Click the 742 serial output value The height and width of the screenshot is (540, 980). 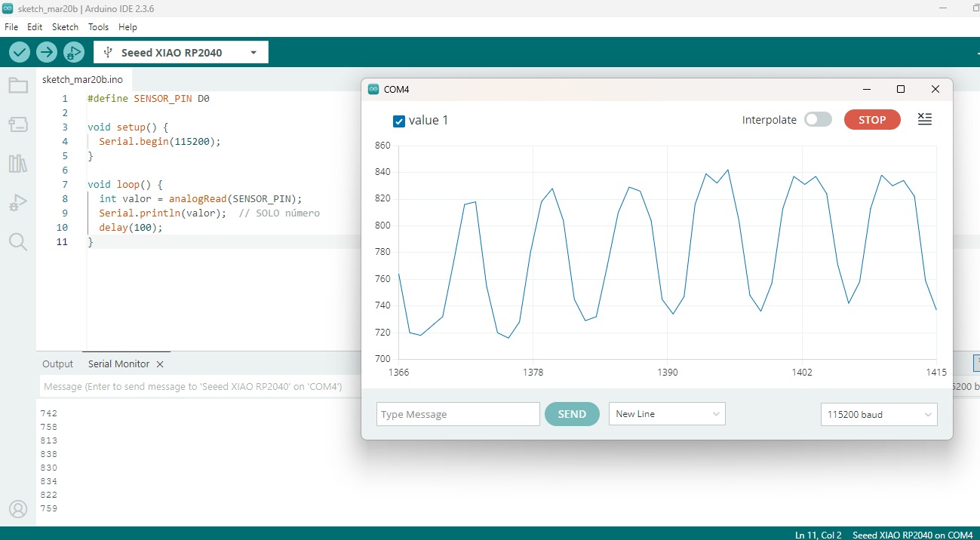click(48, 413)
